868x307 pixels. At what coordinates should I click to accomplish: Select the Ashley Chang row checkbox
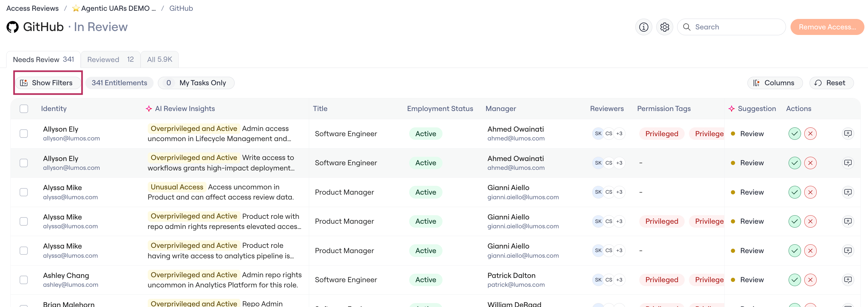tap(24, 280)
